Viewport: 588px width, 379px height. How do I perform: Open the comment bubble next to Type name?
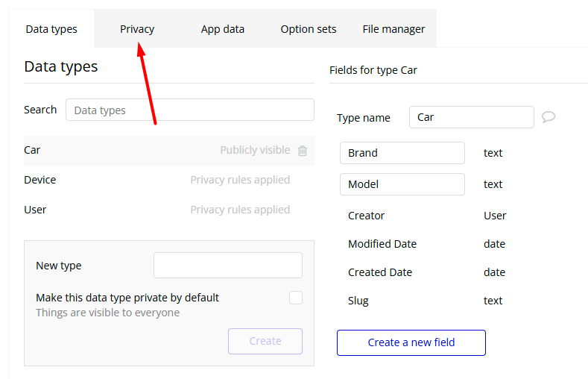point(549,117)
